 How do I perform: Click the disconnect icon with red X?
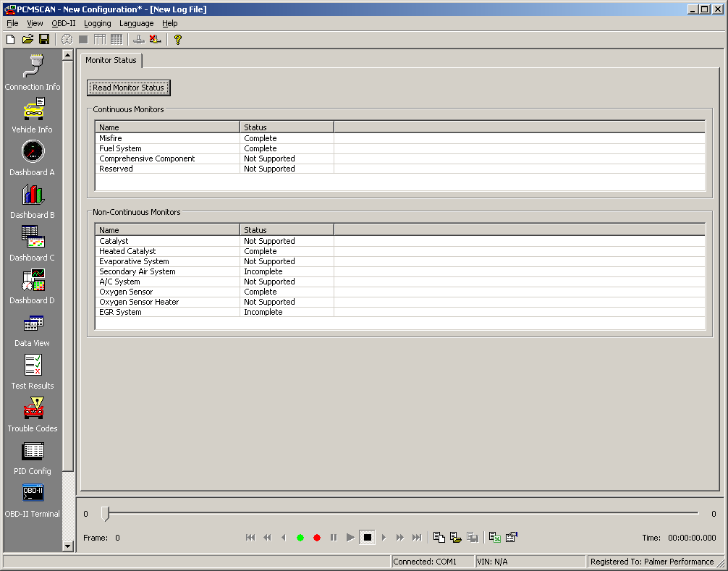pos(155,40)
